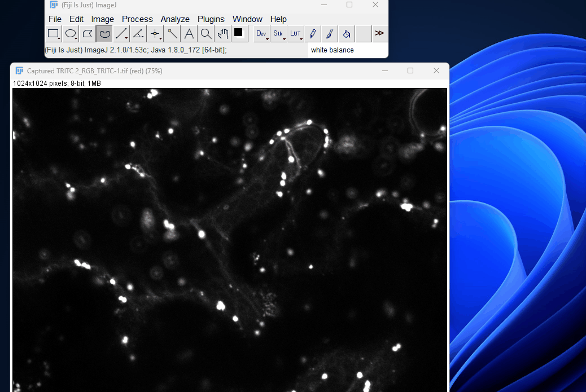586x392 pixels.
Task: Pick the Straight Line tool
Action: coord(121,34)
